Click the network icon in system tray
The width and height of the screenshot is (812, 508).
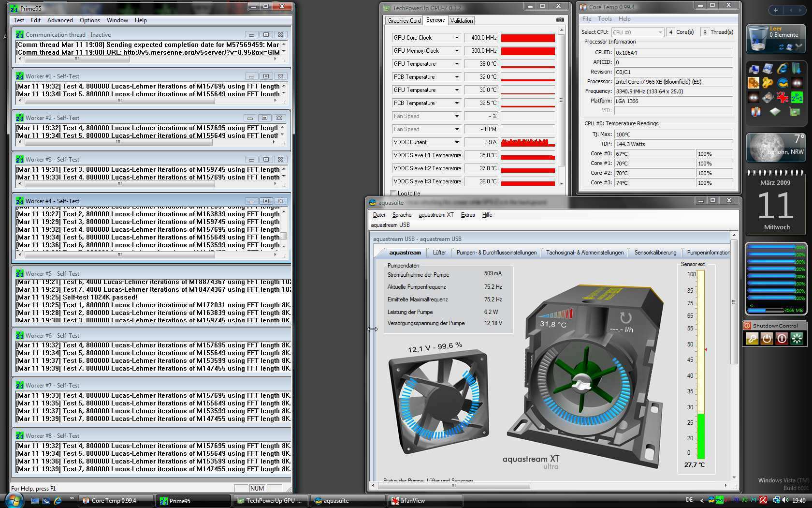pyautogui.click(x=777, y=500)
